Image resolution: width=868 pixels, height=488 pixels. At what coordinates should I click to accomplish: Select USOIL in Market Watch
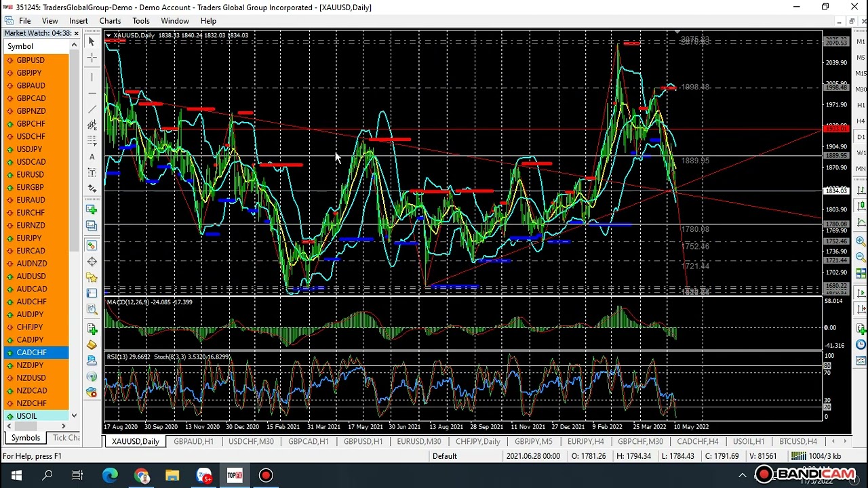click(x=36, y=416)
